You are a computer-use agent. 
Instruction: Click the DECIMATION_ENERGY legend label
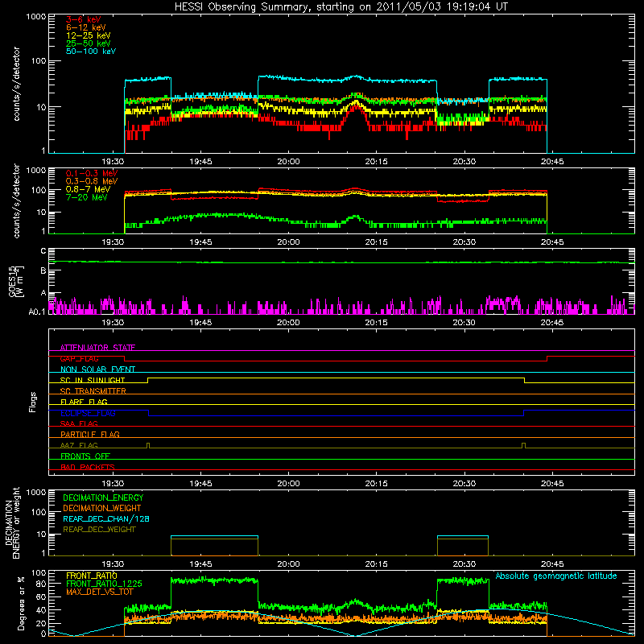click(103, 497)
